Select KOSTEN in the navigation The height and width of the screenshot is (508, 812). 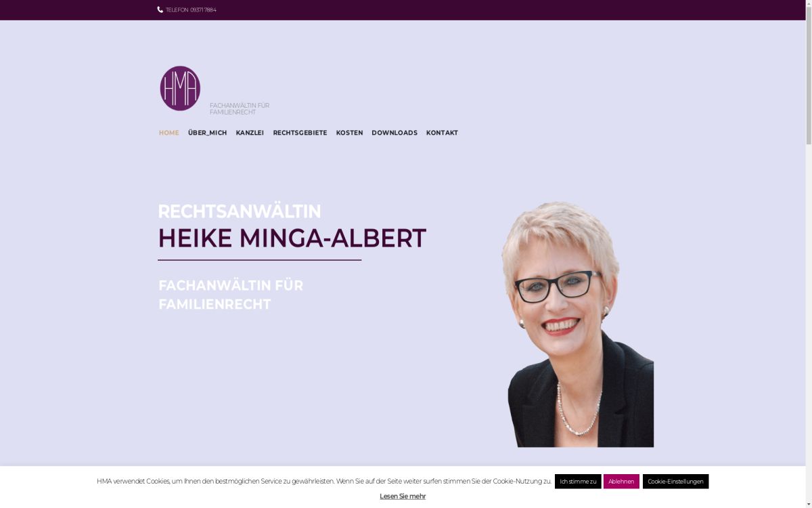pyautogui.click(x=349, y=133)
